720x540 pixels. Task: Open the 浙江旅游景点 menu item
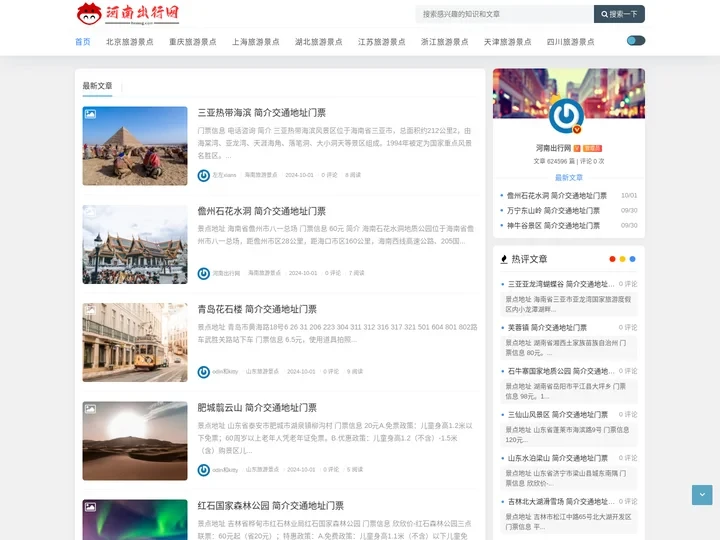pyautogui.click(x=444, y=42)
